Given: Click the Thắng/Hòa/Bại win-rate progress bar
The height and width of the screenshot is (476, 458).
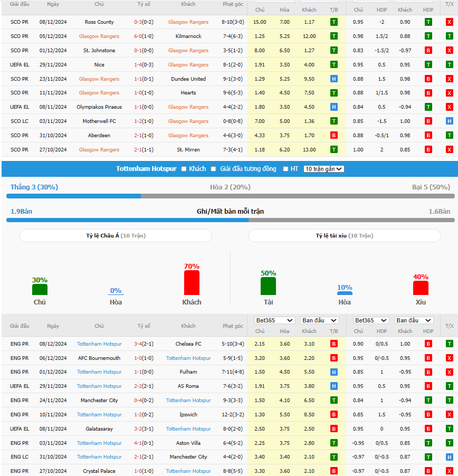Looking at the screenshot, I should click(231, 196).
